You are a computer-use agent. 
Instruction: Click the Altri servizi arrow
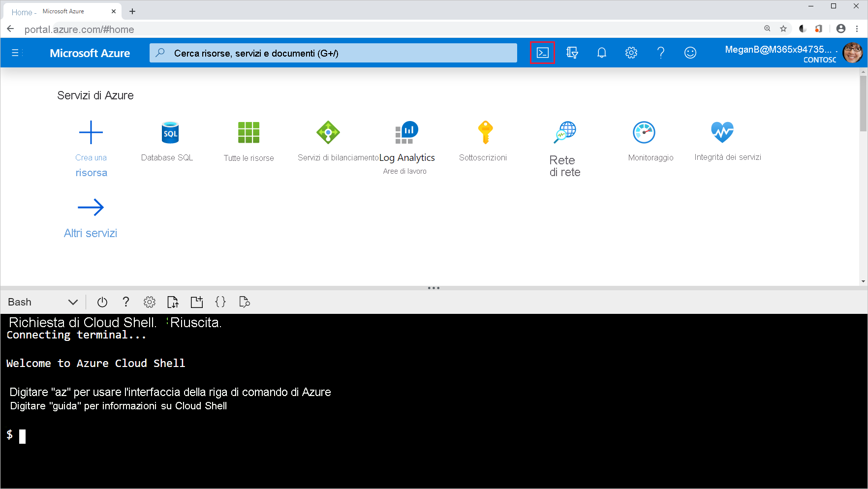click(x=91, y=208)
